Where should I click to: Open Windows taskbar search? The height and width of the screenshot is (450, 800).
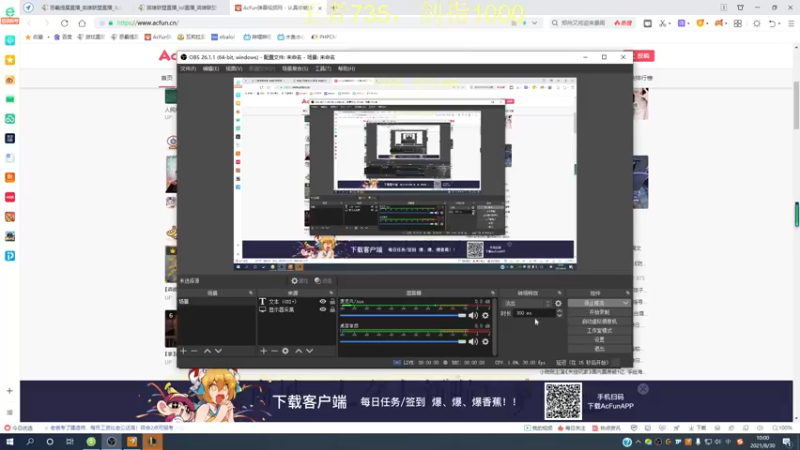click(30, 442)
